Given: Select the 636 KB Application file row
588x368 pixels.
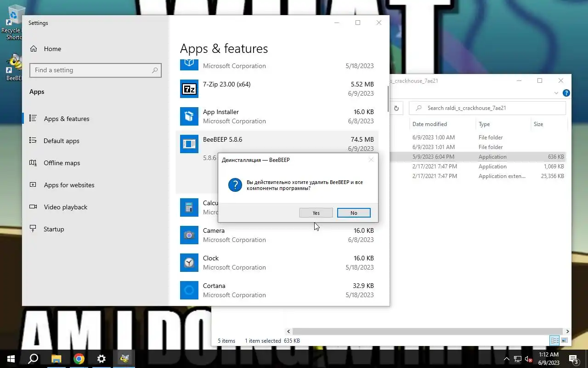Looking at the screenshot, I should point(478,157).
